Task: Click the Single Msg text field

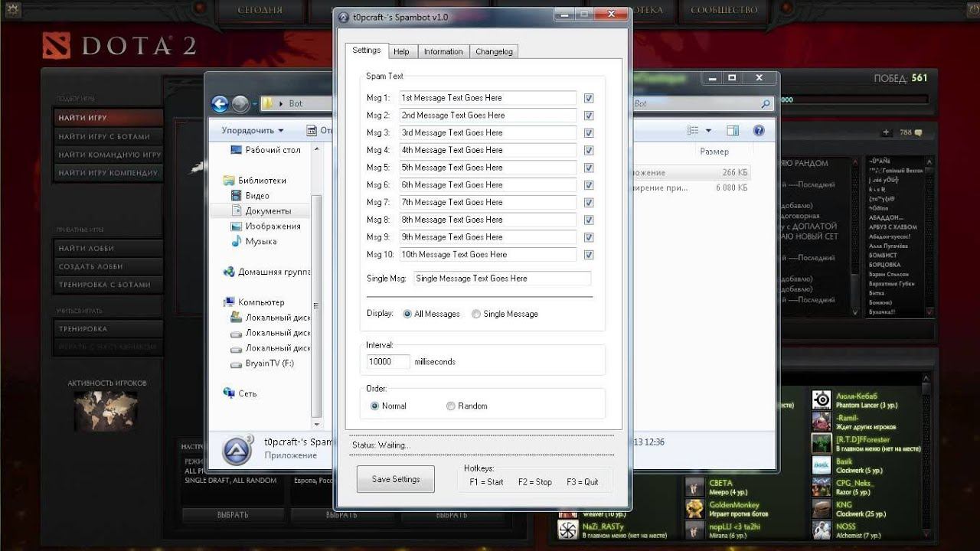Action: point(502,279)
